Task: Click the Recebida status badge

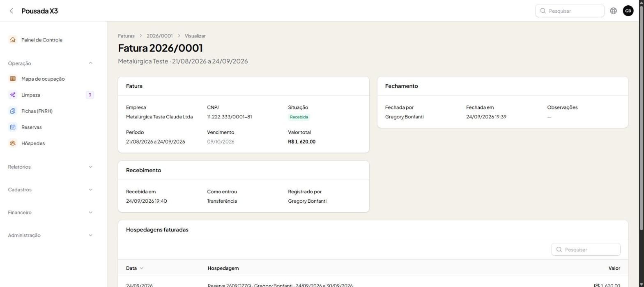Action: click(299, 117)
